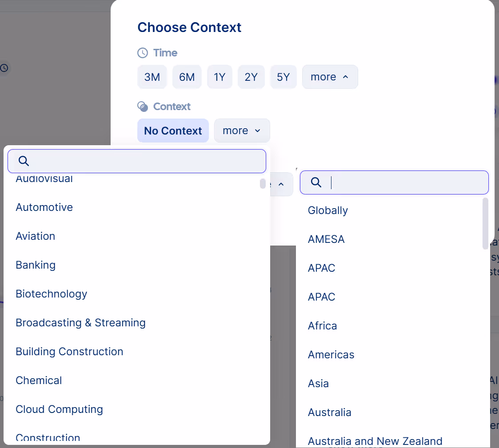Click the clock icon in background page

point(4,68)
